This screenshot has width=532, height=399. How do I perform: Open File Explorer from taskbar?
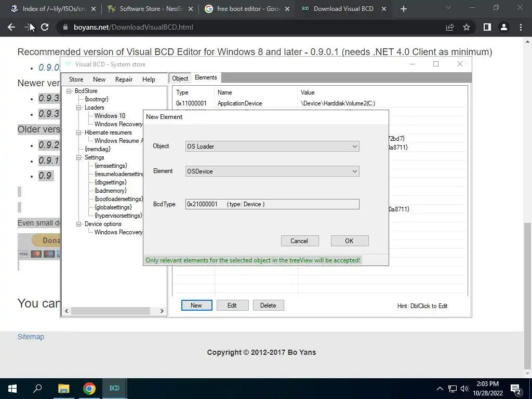tap(63, 389)
